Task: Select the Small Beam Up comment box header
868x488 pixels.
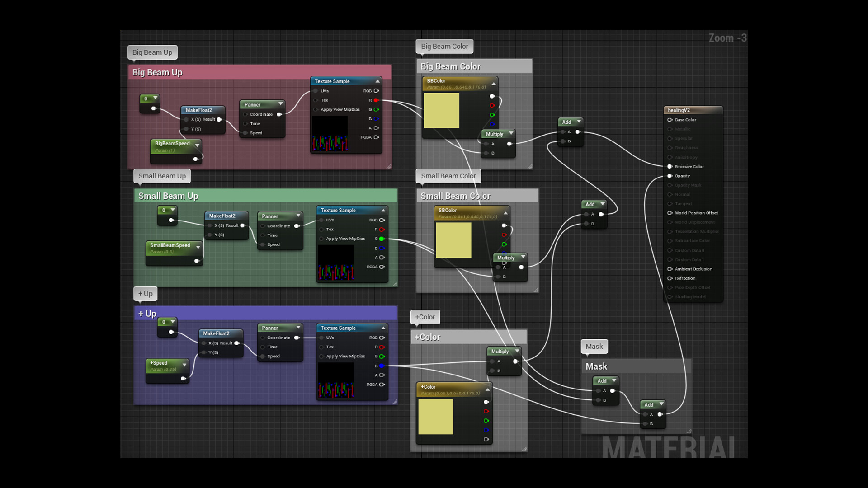Action: point(266,196)
